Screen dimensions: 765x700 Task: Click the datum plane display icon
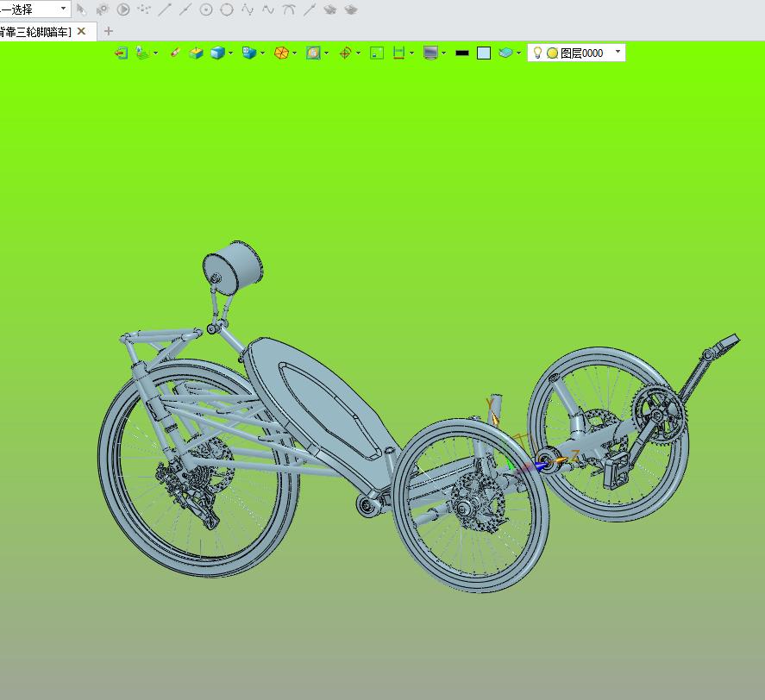tap(142, 53)
